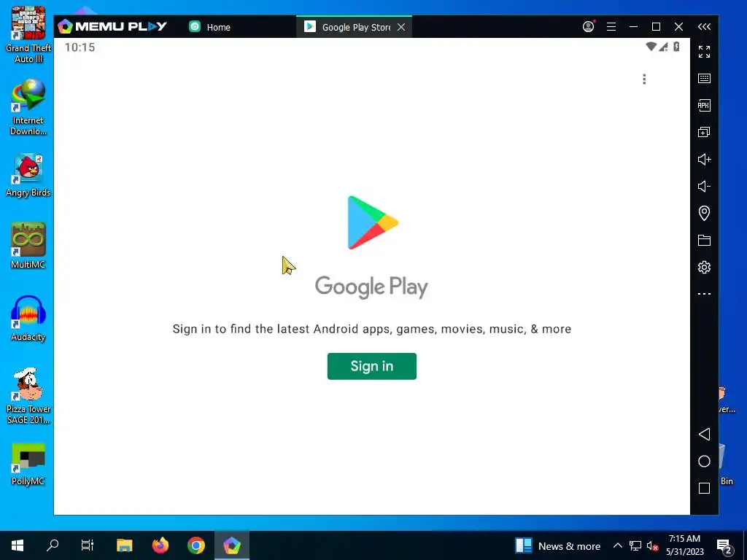The image size is (747, 560).
Task: Launch Chrome from the taskbar
Action: 196,545
